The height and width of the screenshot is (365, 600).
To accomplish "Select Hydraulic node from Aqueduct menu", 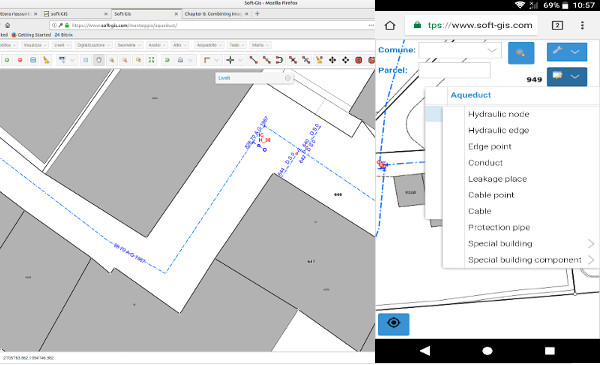I will [499, 114].
